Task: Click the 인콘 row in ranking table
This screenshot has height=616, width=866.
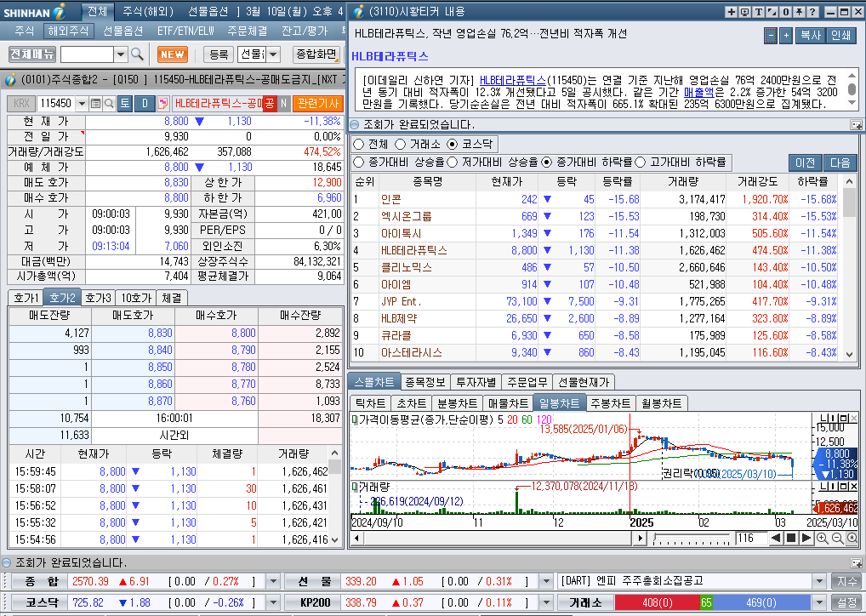Action: [594, 199]
